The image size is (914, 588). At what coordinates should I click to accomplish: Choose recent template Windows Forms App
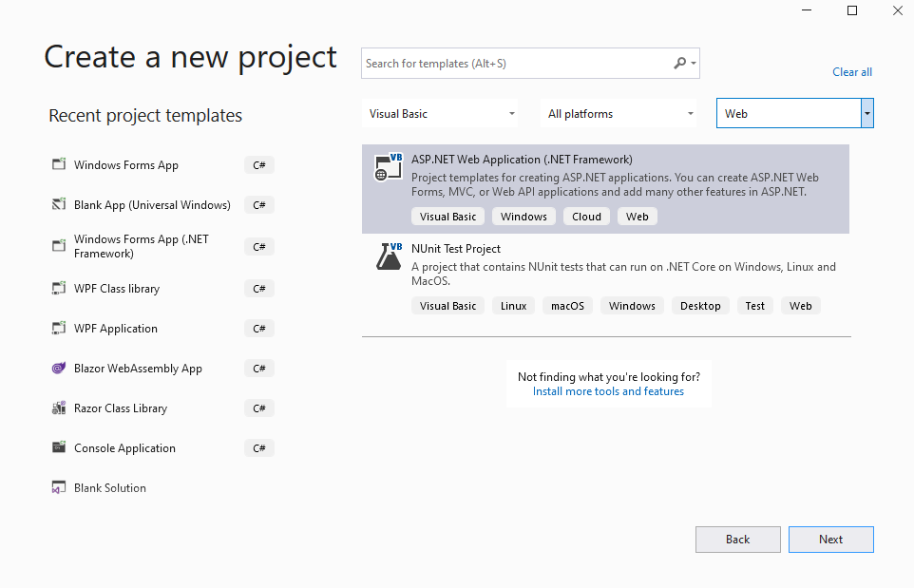(162, 165)
